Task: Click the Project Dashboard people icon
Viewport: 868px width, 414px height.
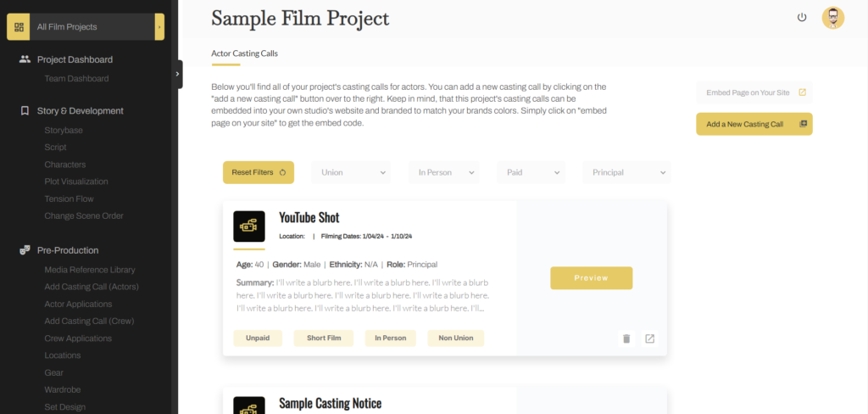Action: tap(25, 59)
